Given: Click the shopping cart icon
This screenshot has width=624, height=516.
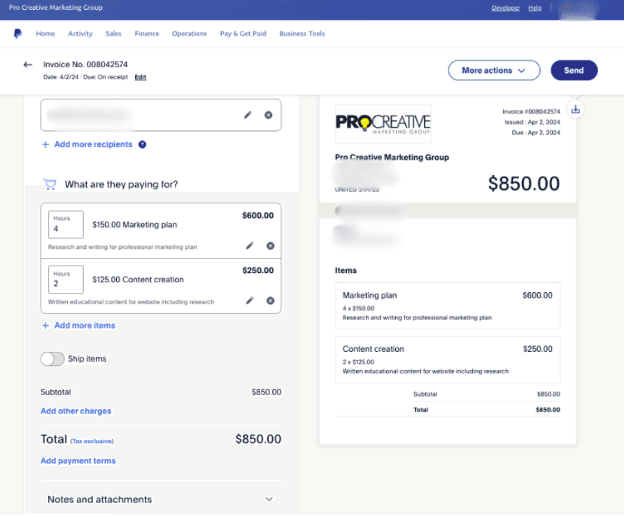Looking at the screenshot, I should (x=50, y=184).
